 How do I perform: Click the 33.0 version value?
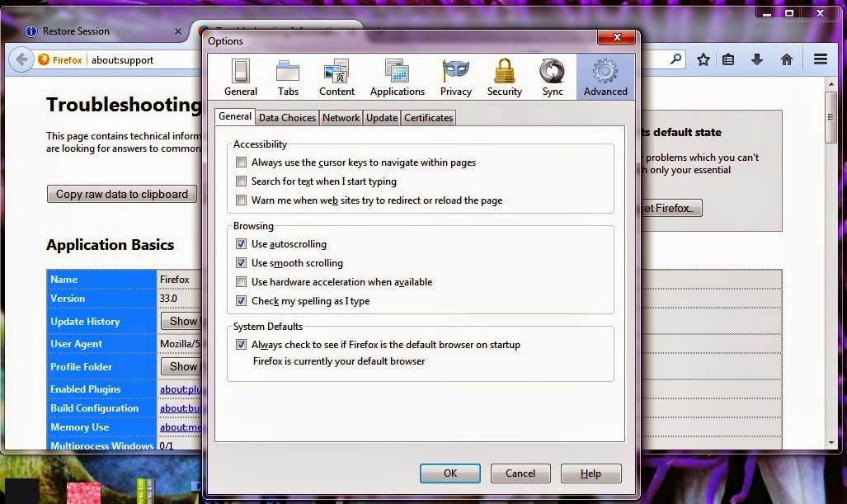tap(168, 298)
